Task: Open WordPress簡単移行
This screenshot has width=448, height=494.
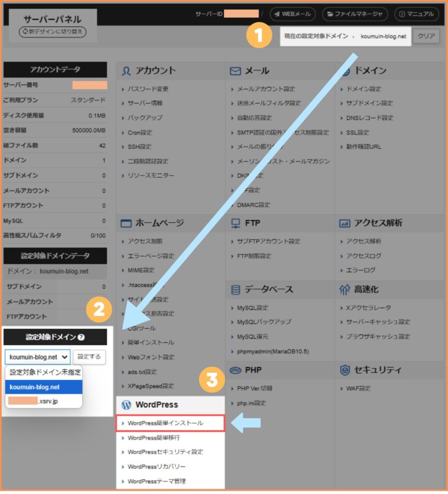Action: [154, 438]
